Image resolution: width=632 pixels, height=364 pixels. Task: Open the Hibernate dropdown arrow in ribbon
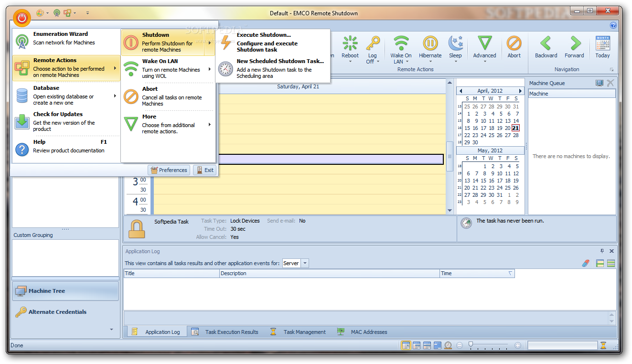(x=430, y=62)
